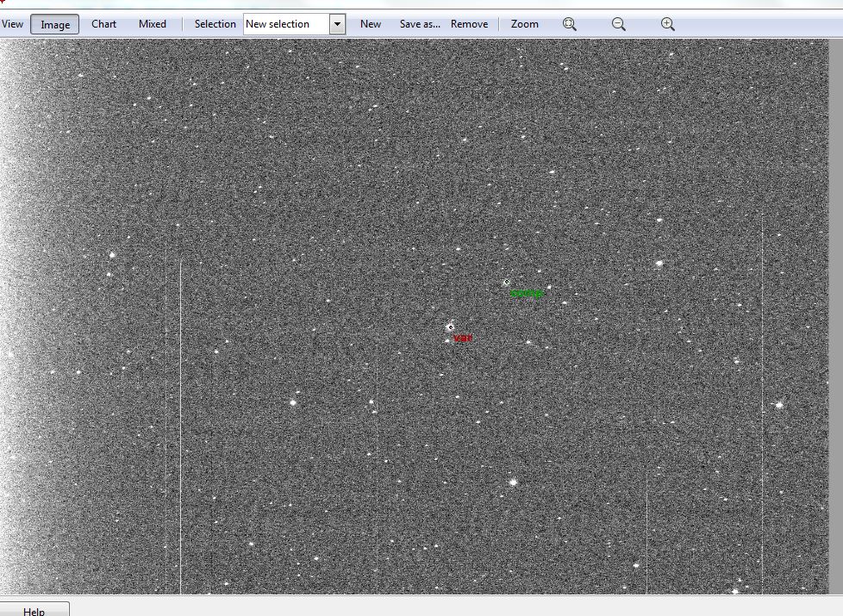843x616 pixels.
Task: Remove the current selection
Action: [470, 24]
